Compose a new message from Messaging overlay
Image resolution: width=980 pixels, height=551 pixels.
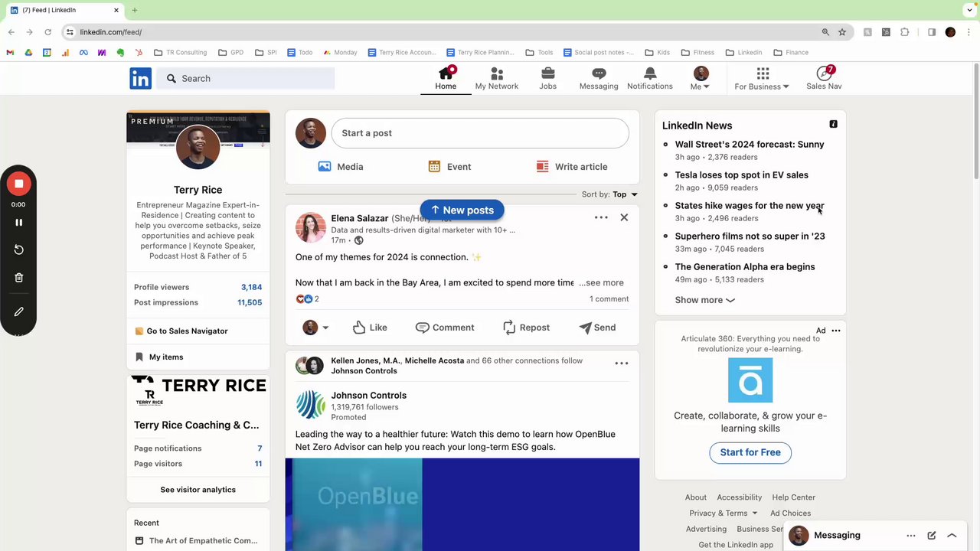click(931, 536)
